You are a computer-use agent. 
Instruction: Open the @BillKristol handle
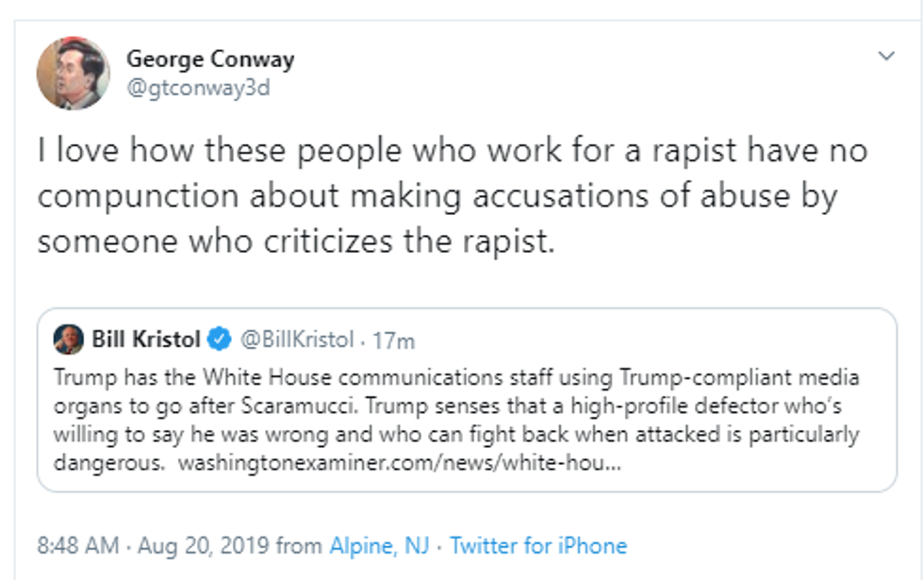pyautogui.click(x=297, y=339)
